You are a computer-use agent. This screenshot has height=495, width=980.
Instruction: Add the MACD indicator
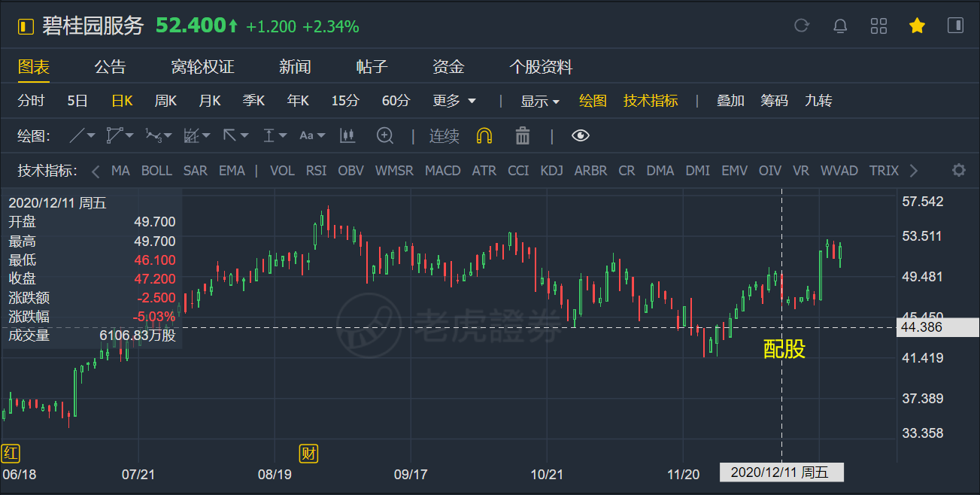(443, 171)
